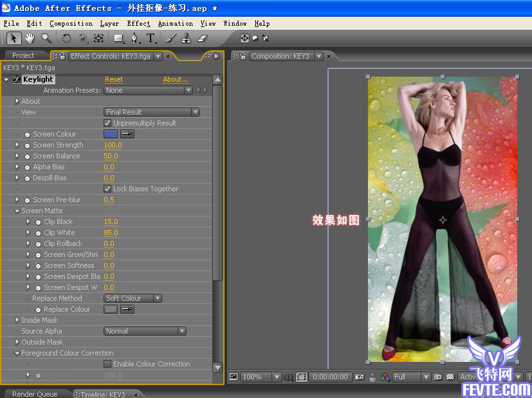This screenshot has height=398, width=532.
Task: Select the Zoom magnifier tool
Action: pos(46,38)
